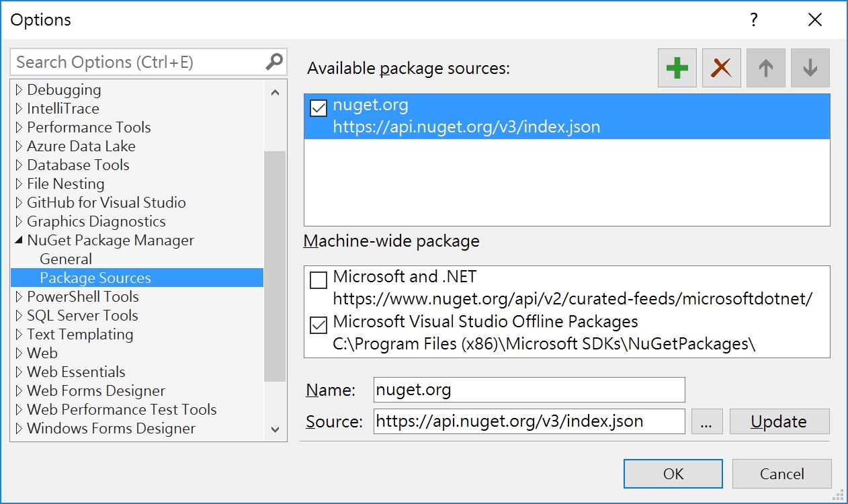Enable the Microsoft and .NET checkbox
Image resolution: width=848 pixels, height=504 pixels.
pyautogui.click(x=319, y=280)
